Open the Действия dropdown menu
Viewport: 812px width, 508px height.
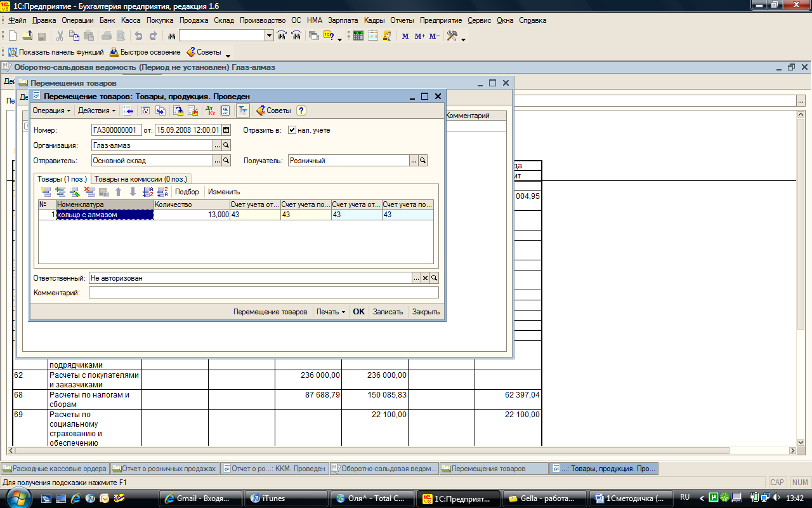pos(96,110)
